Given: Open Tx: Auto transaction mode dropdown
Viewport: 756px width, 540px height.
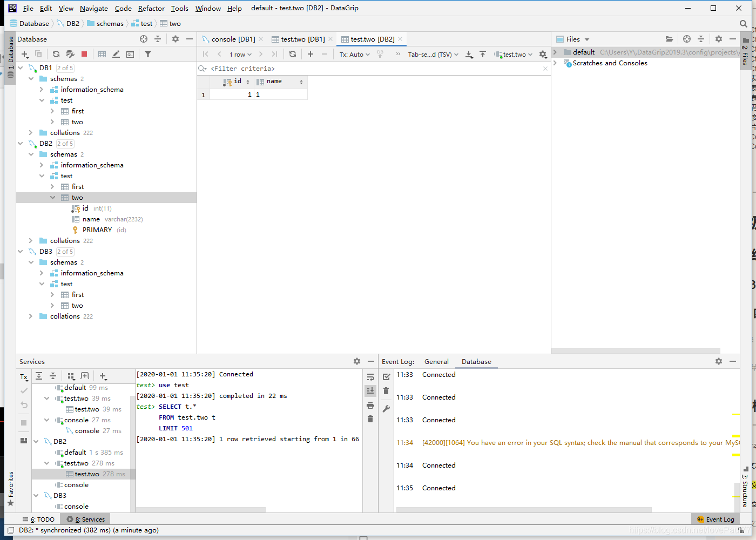Looking at the screenshot, I should point(355,55).
